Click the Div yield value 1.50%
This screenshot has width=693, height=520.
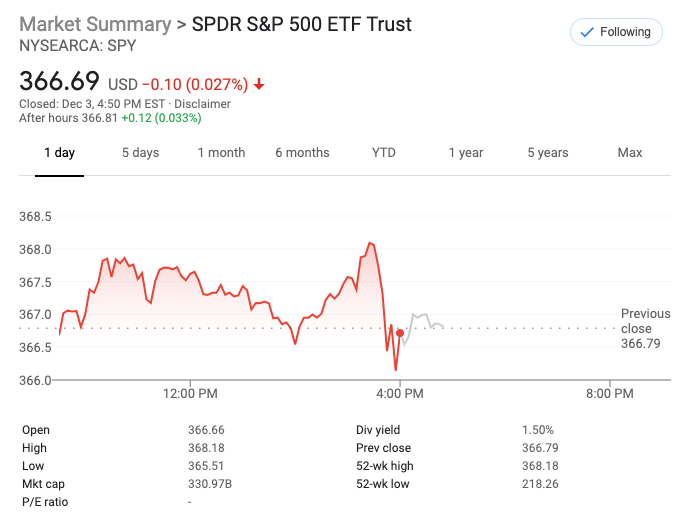(537, 430)
